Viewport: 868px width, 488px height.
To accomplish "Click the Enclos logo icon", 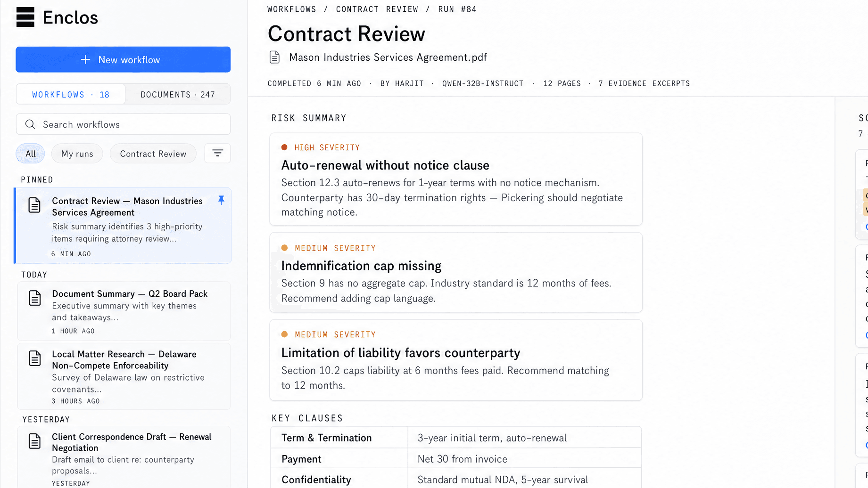I will pos(25,17).
